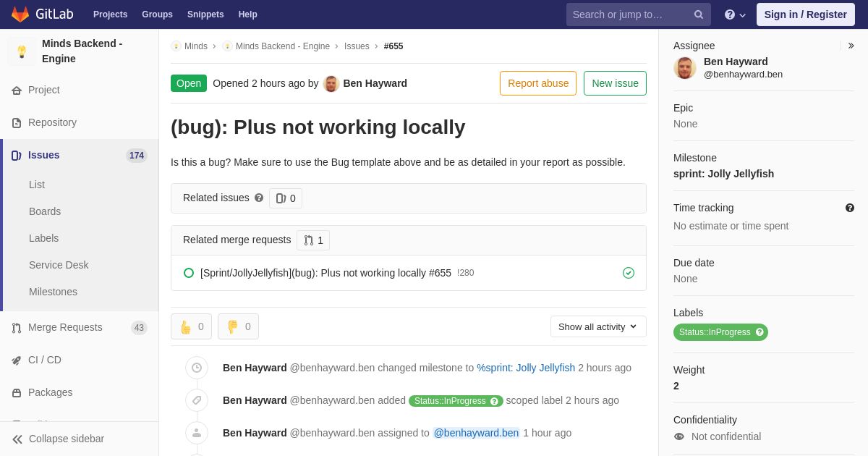The height and width of the screenshot is (456, 868).
Task: Click the thumbs up reaction button
Action: [191, 326]
